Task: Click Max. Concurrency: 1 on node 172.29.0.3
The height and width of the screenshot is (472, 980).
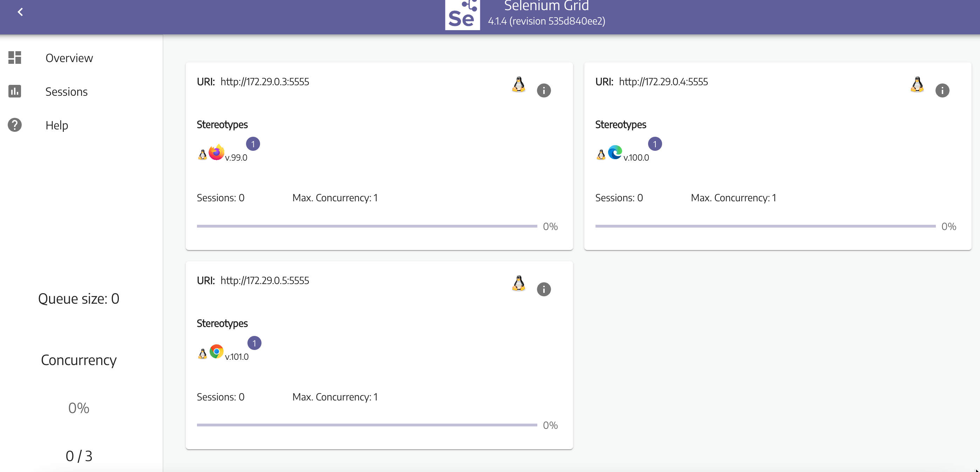Action: point(335,198)
